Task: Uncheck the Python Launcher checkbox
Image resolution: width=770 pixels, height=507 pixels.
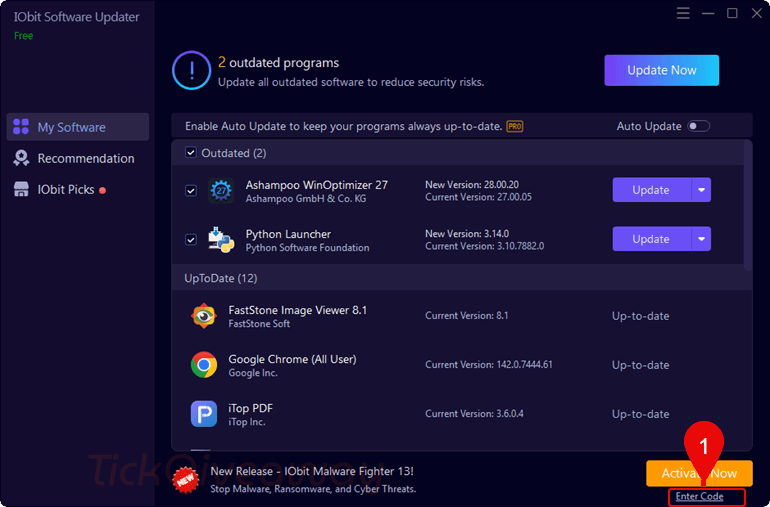Action: coord(191,240)
